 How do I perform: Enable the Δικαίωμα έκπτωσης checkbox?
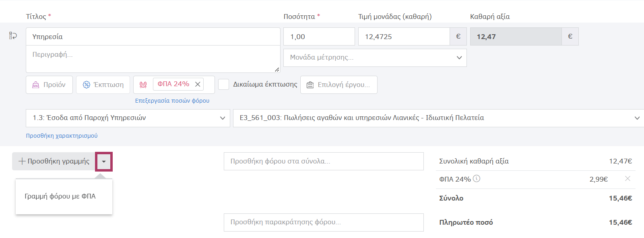[x=223, y=84]
